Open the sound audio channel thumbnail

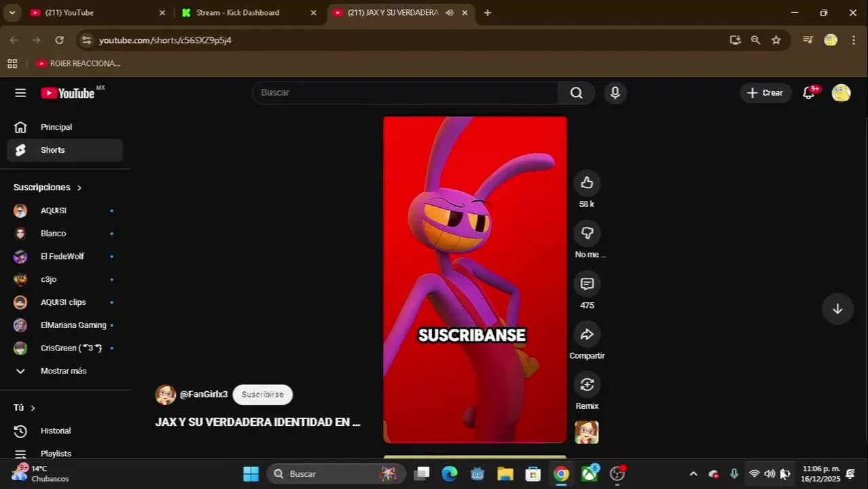click(x=587, y=432)
